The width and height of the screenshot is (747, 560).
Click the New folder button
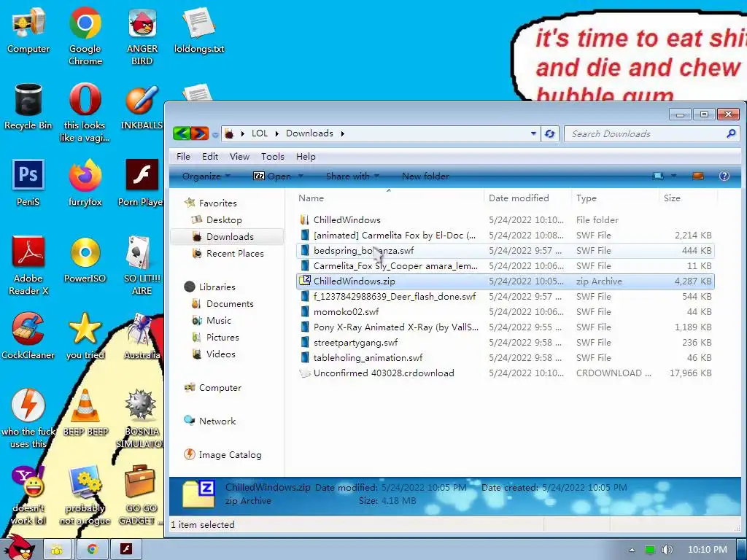[425, 176]
